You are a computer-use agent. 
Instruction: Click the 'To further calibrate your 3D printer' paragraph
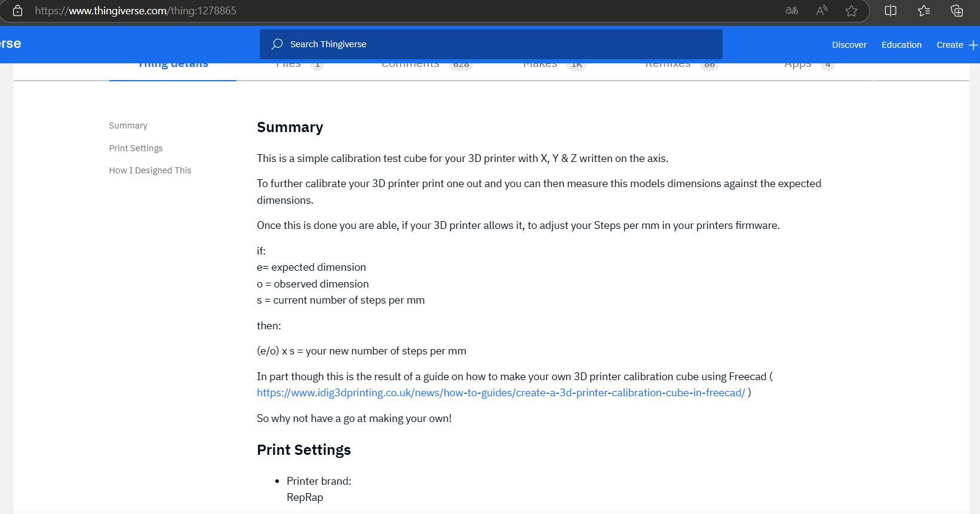[539, 192]
